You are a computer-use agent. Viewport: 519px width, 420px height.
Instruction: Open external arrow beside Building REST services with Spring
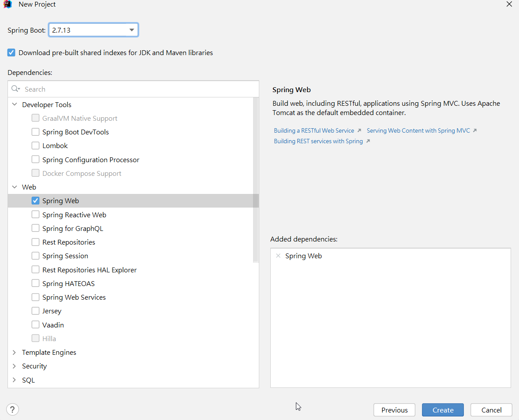pyautogui.click(x=368, y=141)
